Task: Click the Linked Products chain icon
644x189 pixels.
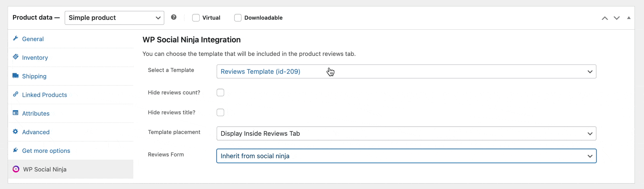Action: [x=15, y=94]
